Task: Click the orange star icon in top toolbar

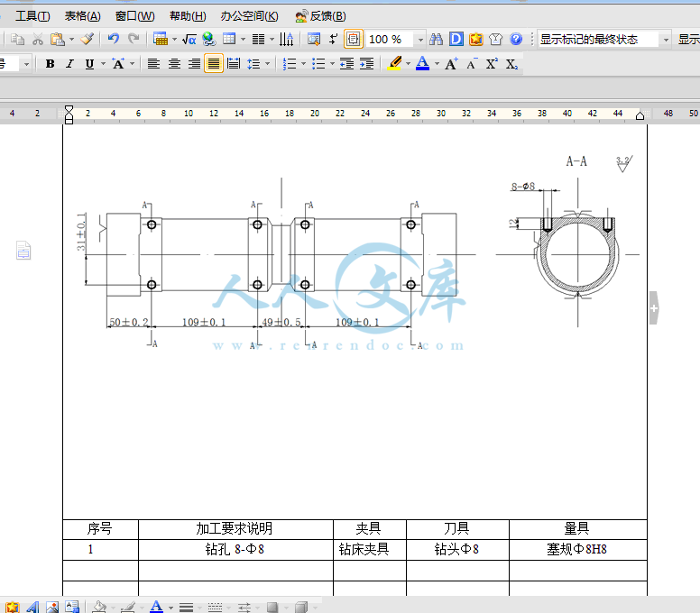Action: [476, 40]
